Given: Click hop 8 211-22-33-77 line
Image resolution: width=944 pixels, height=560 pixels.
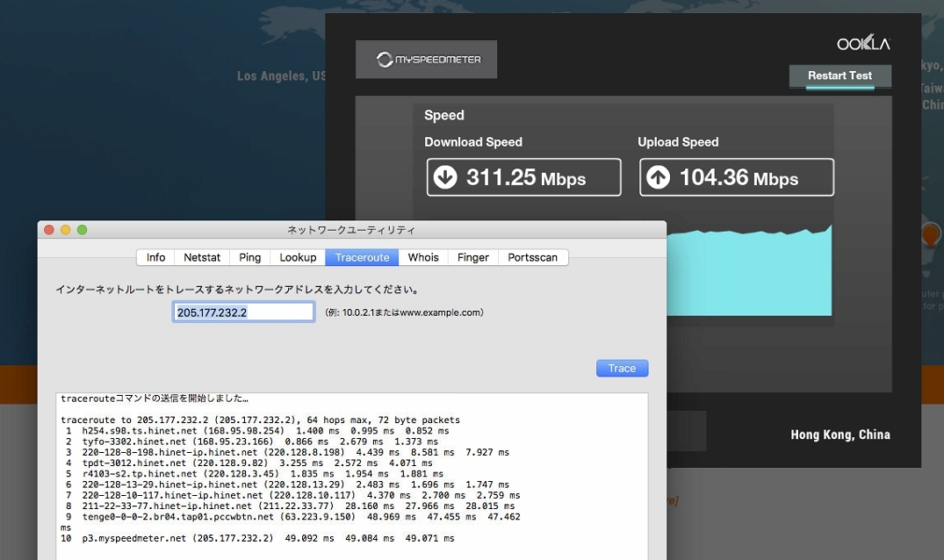Looking at the screenshot, I should [290, 506].
